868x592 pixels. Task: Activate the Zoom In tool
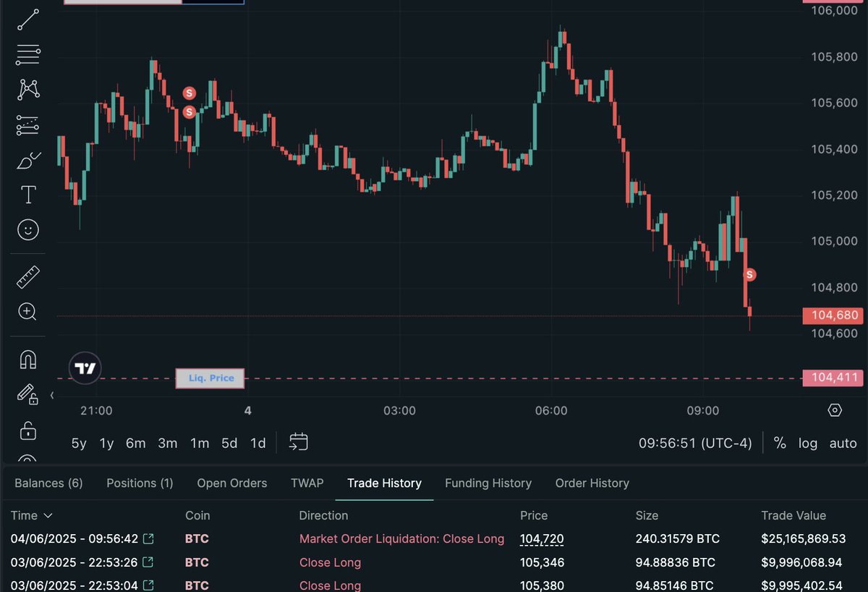pos(27,311)
